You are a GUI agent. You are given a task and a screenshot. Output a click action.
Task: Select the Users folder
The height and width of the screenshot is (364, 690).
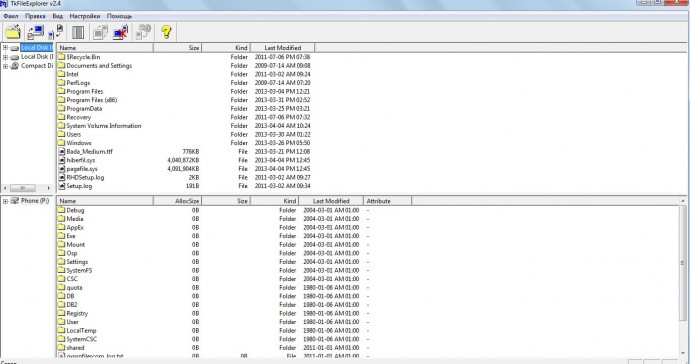[x=73, y=134]
